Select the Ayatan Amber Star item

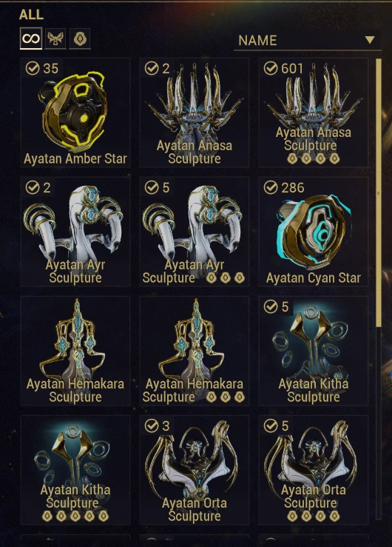point(75,113)
